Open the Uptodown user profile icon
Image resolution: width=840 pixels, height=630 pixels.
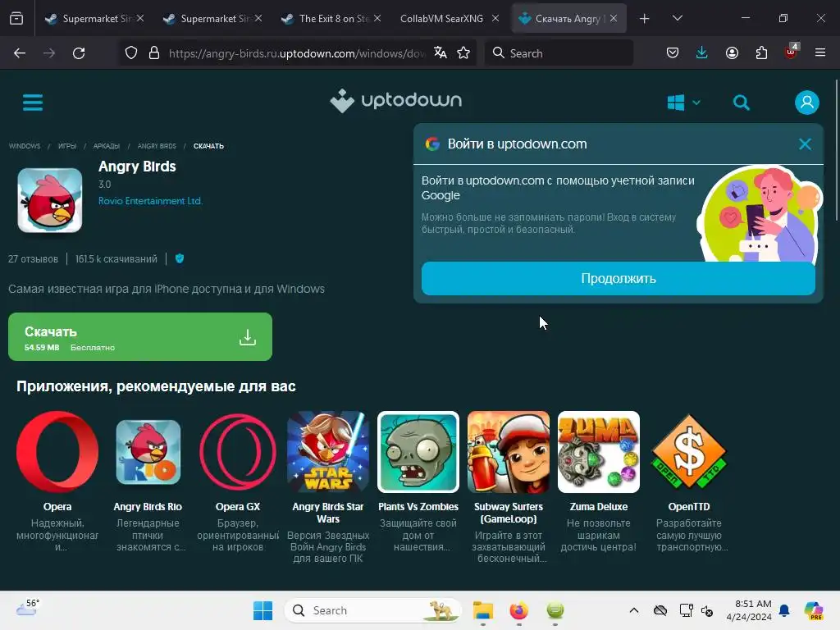(x=807, y=103)
